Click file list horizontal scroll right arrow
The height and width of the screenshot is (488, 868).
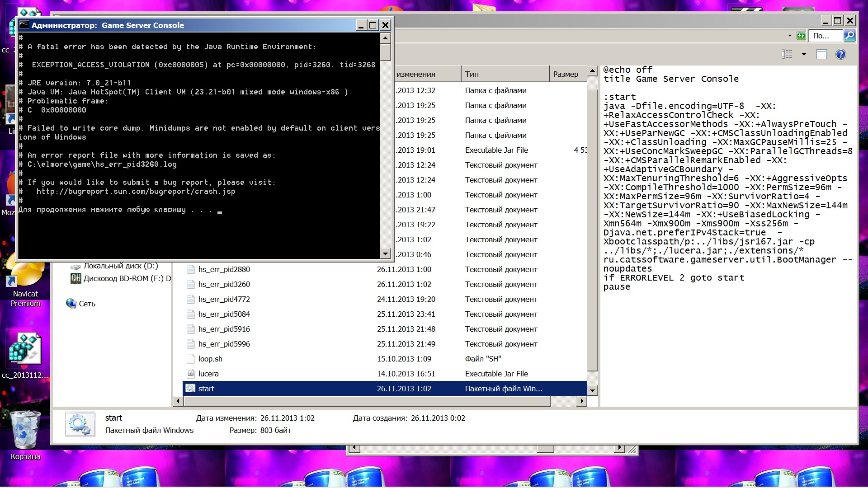(582, 401)
